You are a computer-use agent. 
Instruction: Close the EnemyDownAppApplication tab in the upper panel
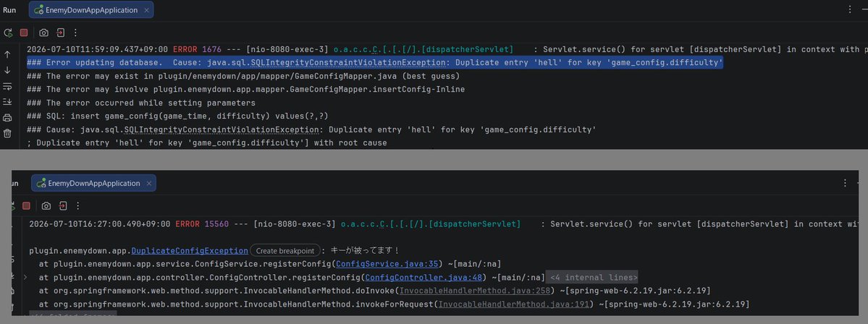tap(147, 10)
